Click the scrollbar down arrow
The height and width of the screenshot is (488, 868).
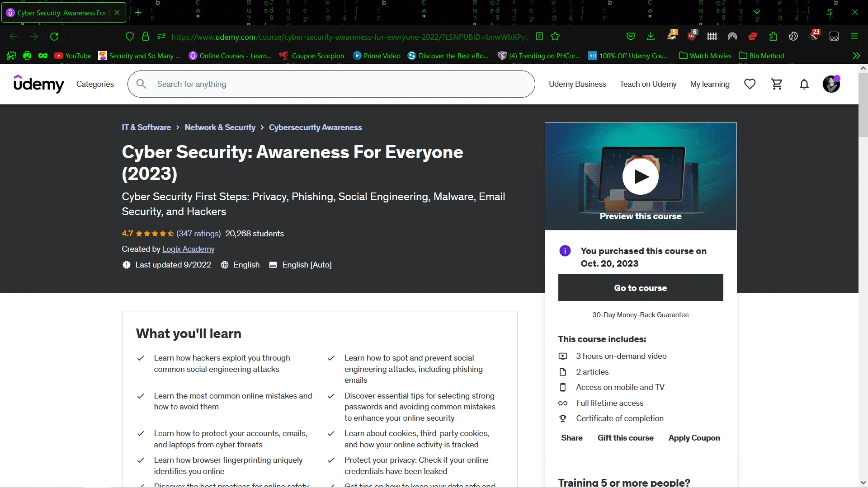coord(863,483)
